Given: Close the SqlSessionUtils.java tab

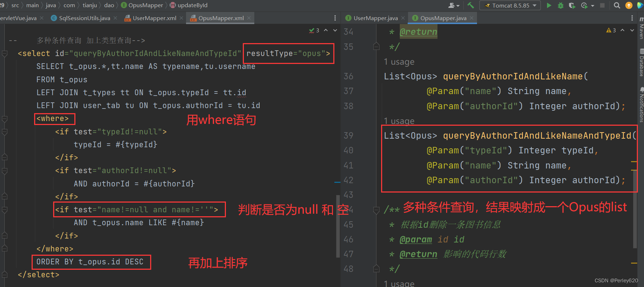Looking at the screenshot, I should (x=115, y=18).
